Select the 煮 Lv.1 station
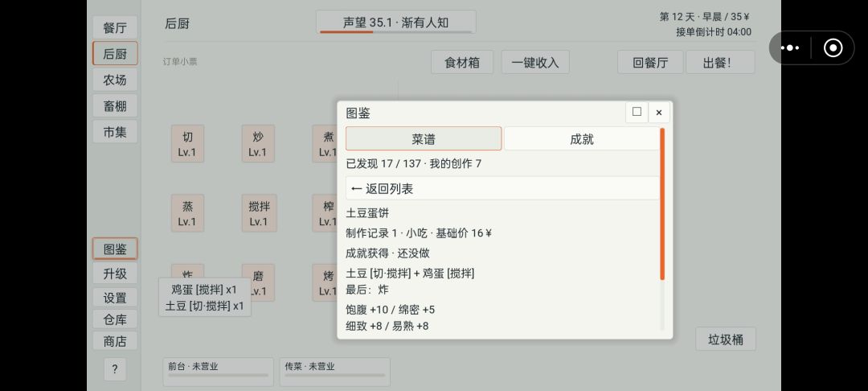 pyautogui.click(x=325, y=144)
